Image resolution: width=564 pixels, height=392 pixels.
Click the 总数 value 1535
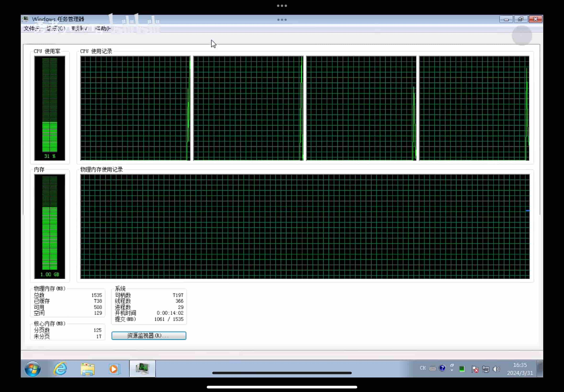tap(97, 295)
